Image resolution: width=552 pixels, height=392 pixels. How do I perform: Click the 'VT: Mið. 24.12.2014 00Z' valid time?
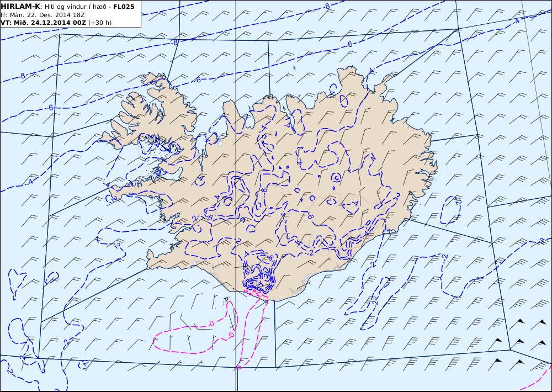coord(43,23)
